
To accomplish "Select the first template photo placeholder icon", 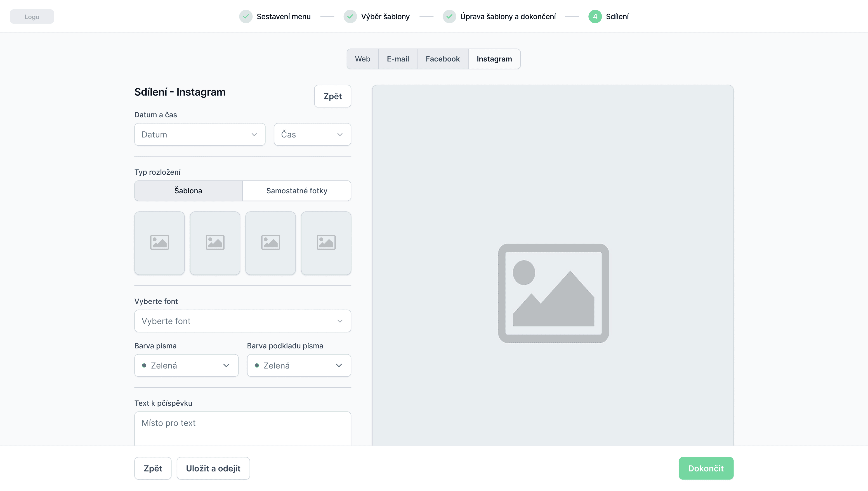I will [x=159, y=242].
